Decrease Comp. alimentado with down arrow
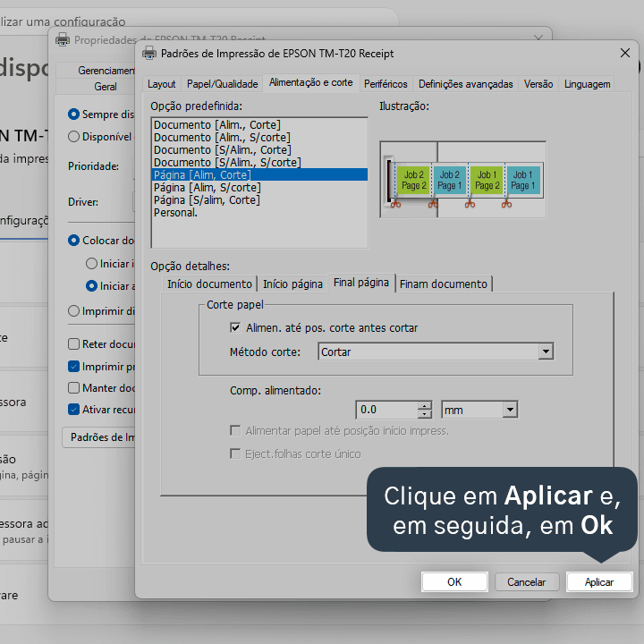644x644 pixels. tap(425, 414)
